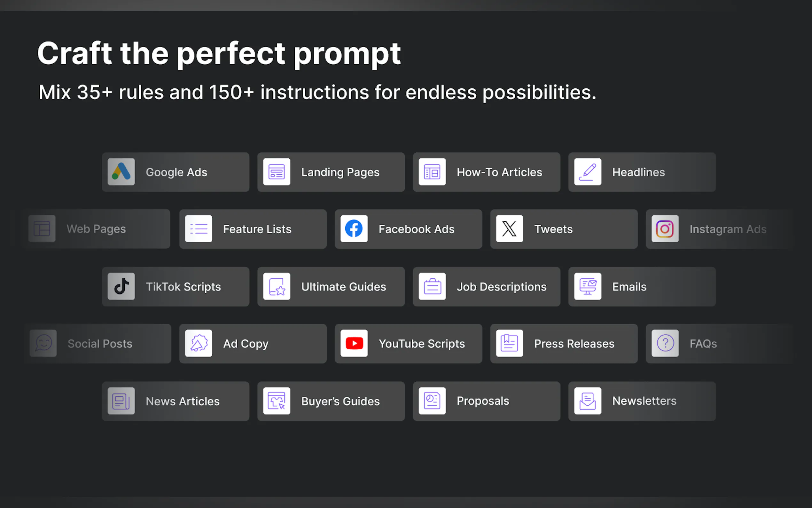This screenshot has width=812, height=508.
Task: Click the X logo beside Tweets
Action: coord(509,229)
